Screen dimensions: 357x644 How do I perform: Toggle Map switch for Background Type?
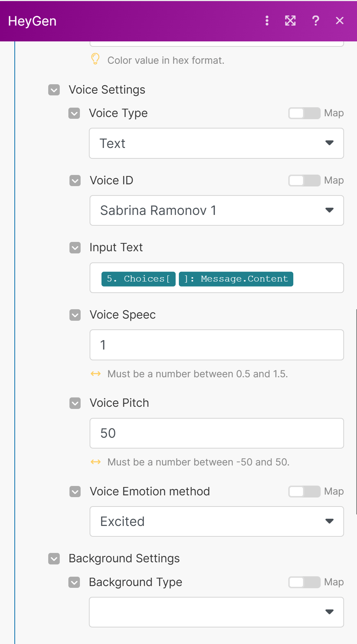coord(304,582)
